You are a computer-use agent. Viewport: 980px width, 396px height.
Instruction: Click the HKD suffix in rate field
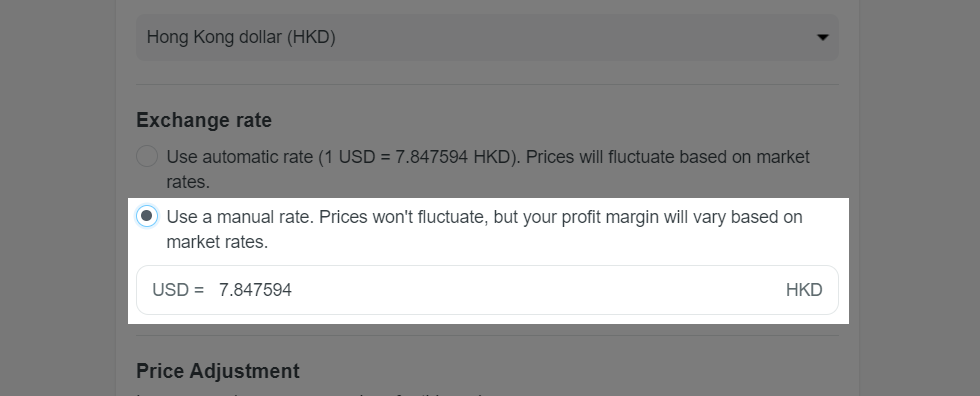tap(804, 290)
